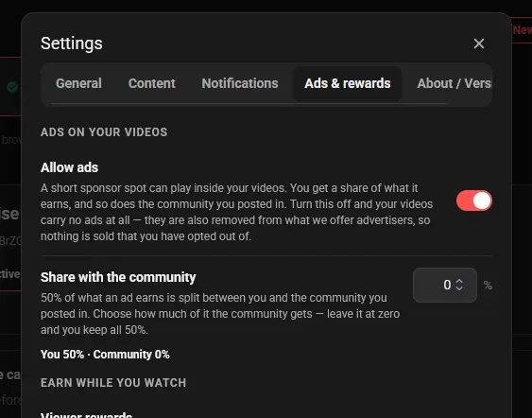Screen dimensions: 532x418
Task: Click 'You 50% · Community 0%' summary
Action: 105,355
